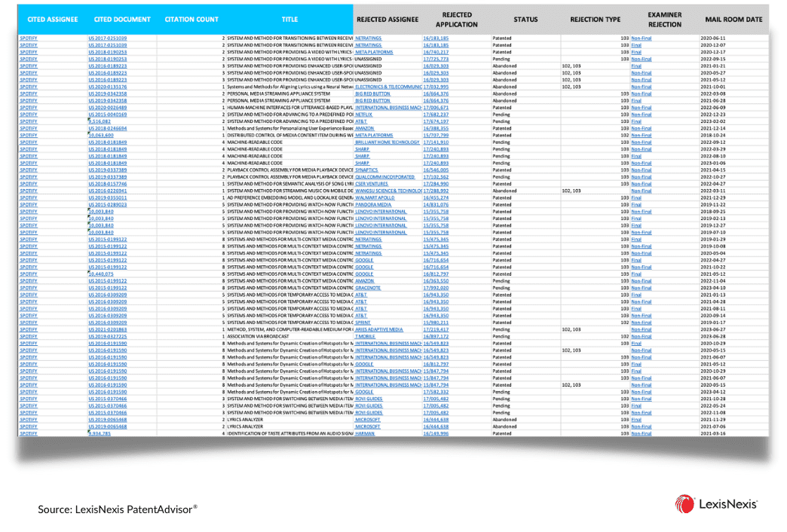Click the LexisNexis logo icon

tap(684, 504)
